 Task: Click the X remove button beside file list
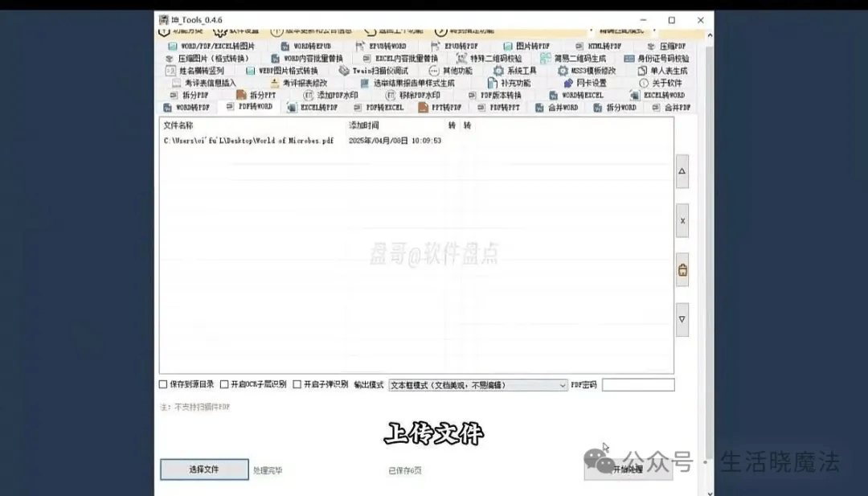click(682, 220)
